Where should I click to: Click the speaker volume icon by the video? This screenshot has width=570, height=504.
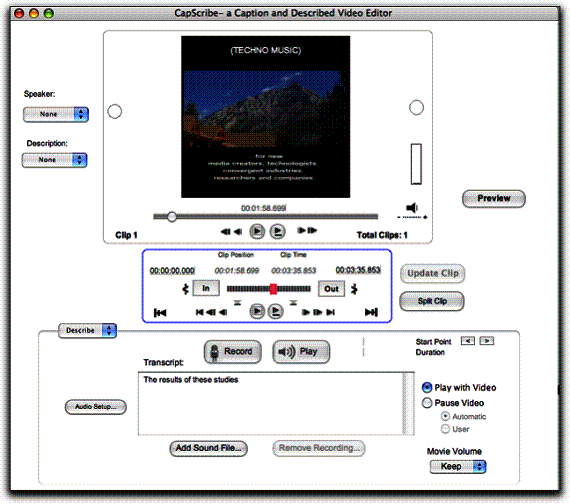point(412,208)
